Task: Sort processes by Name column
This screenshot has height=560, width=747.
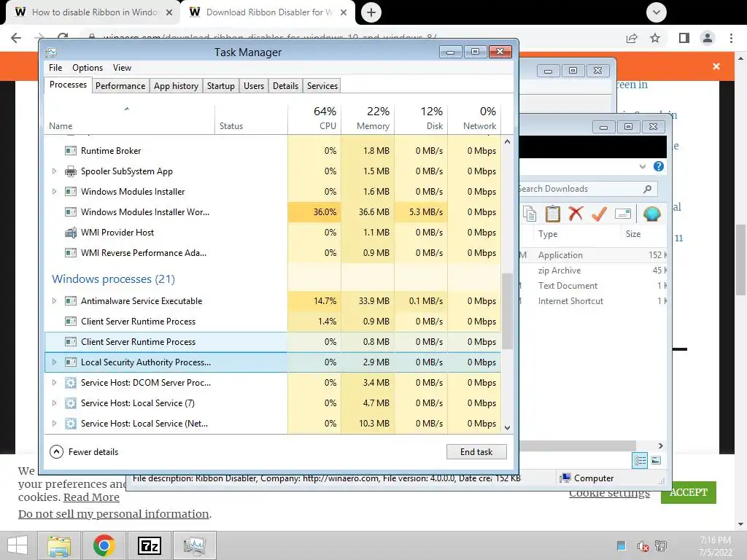Action: 130,118
